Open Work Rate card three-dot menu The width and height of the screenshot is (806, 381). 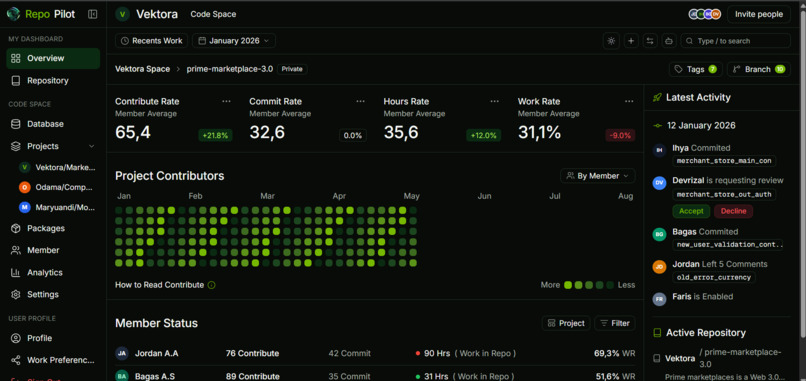(629, 101)
